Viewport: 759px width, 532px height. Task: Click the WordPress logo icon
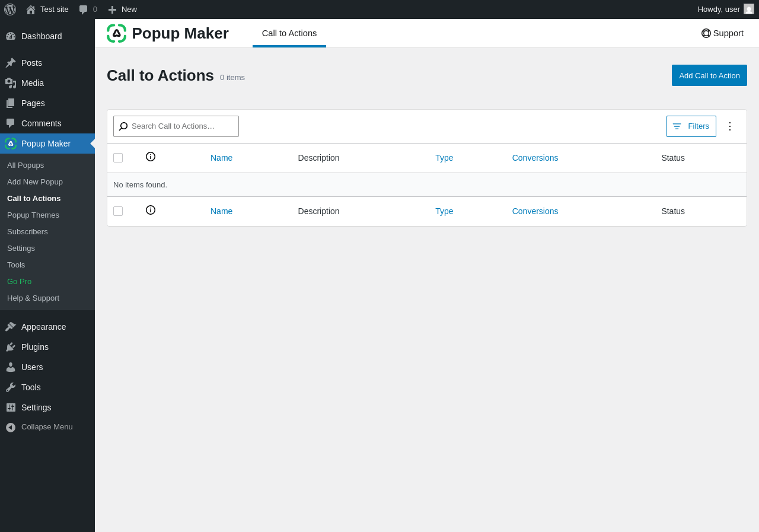pos(10,9)
